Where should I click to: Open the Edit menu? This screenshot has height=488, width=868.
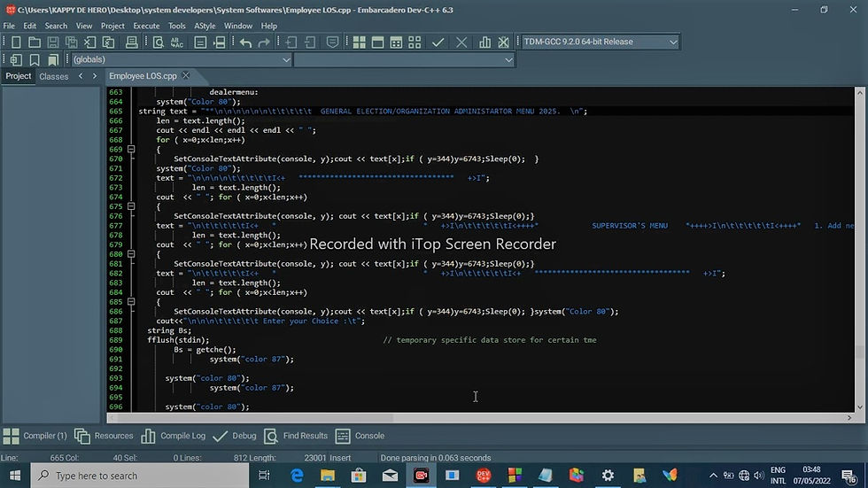[x=29, y=26]
